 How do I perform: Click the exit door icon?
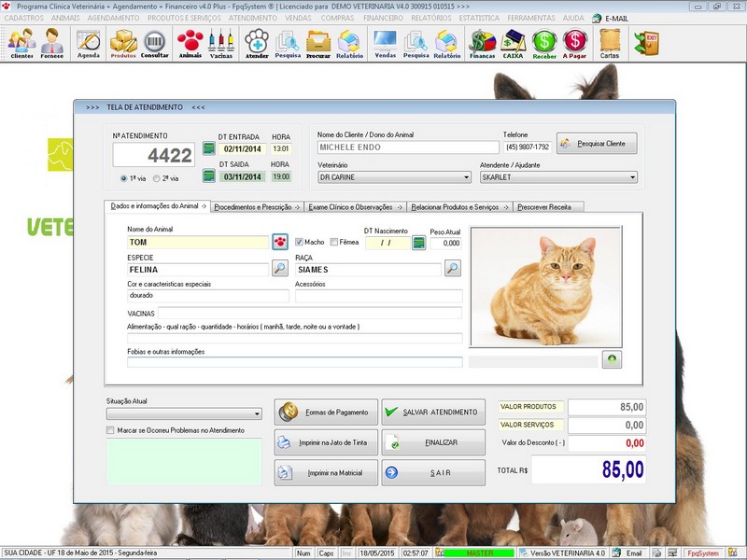pos(646,43)
